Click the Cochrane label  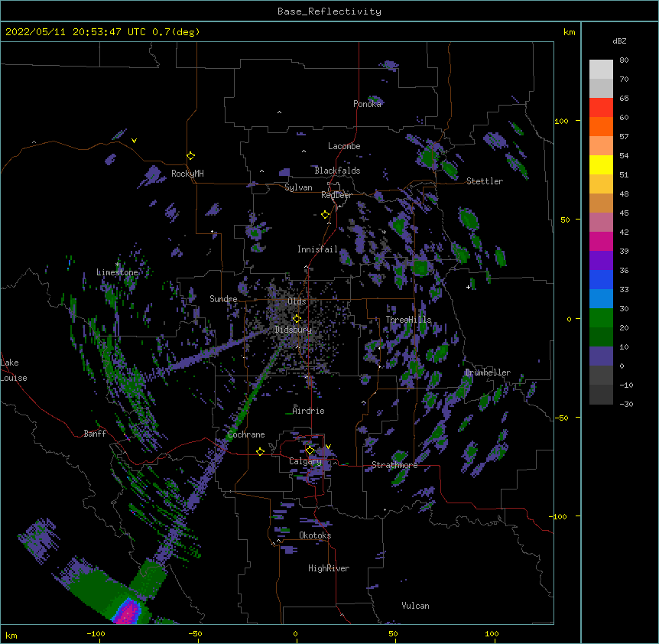[246, 434]
